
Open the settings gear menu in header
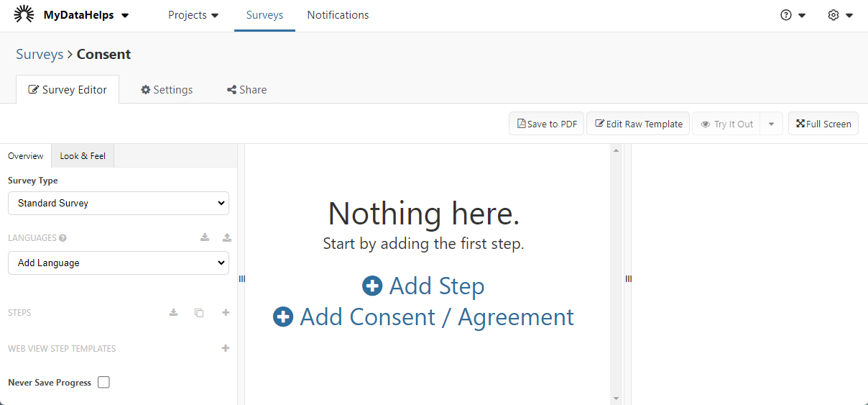pos(839,15)
